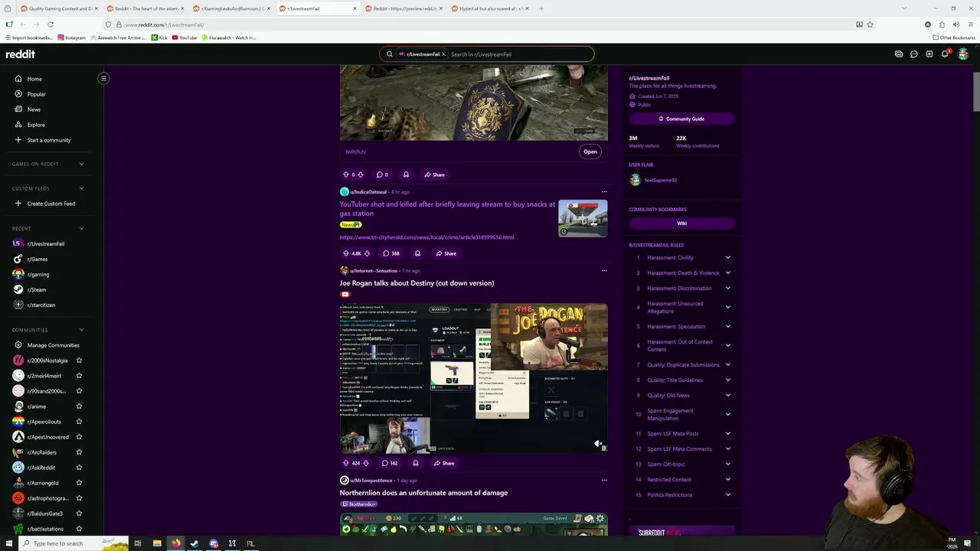980x551 pixels.
Task: Open 388 comments on YouTuber post
Action: (391, 253)
